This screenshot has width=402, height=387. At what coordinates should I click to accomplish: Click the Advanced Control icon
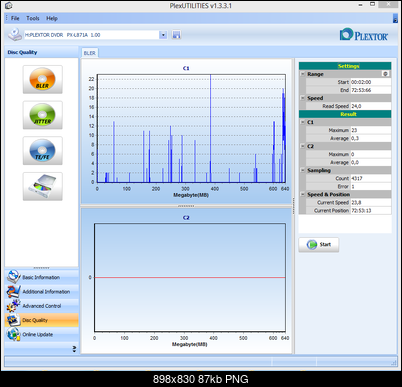point(14,306)
